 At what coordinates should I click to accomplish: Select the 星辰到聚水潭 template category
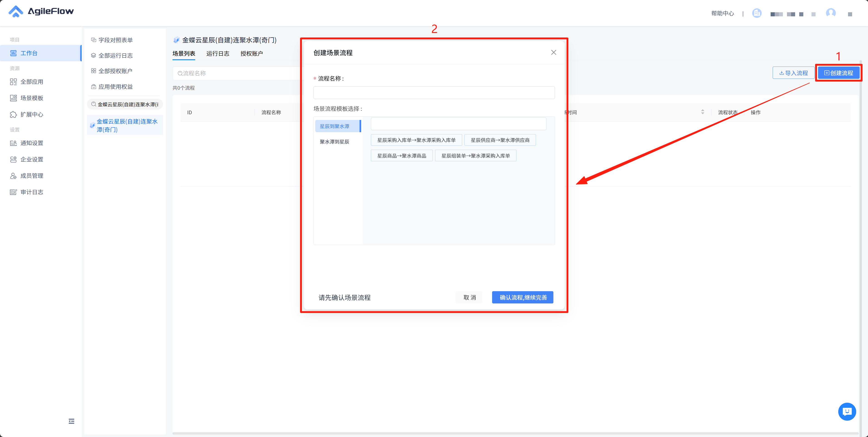[x=335, y=126]
